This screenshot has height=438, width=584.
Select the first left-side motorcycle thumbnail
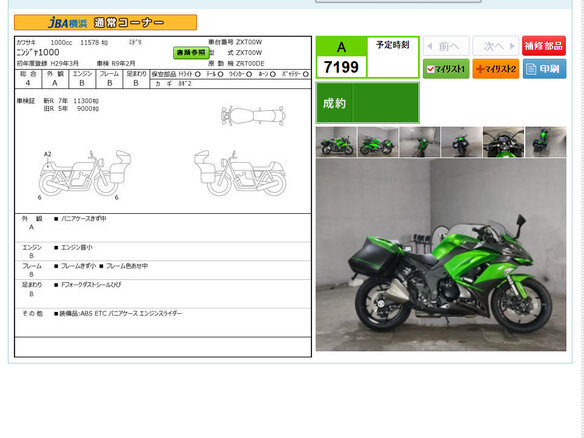(x=336, y=142)
